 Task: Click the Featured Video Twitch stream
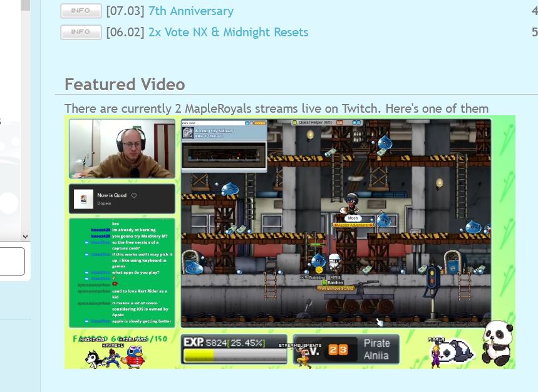290,242
